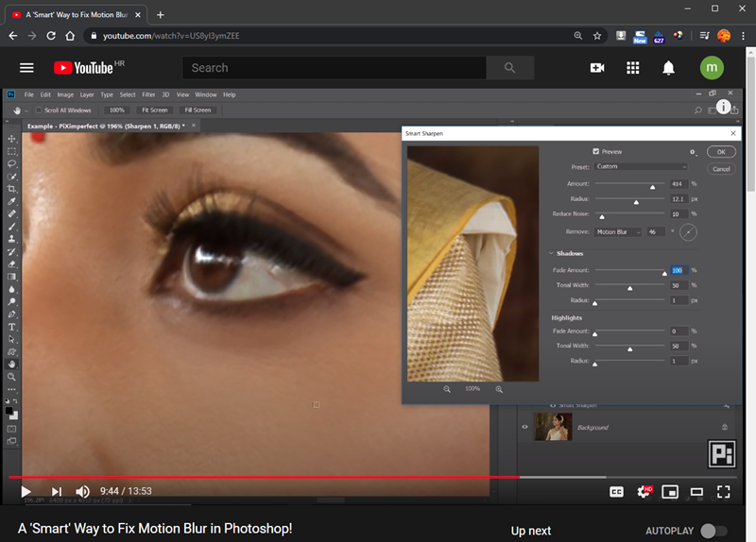
Task: Open the Remove dropdown showing Motion Blur
Action: [617, 231]
